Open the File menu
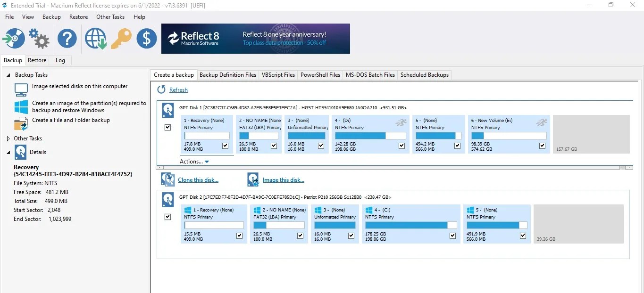The height and width of the screenshot is (293, 644). [x=9, y=17]
